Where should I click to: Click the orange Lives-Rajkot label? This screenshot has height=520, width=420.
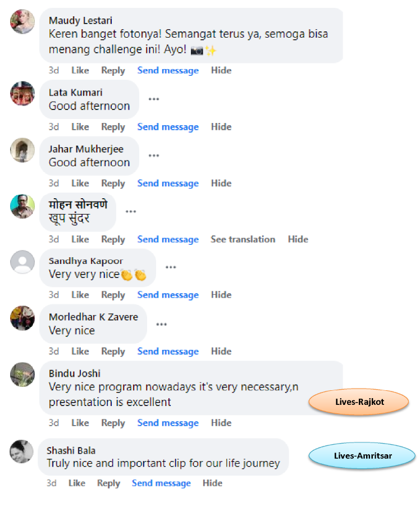coord(358,402)
